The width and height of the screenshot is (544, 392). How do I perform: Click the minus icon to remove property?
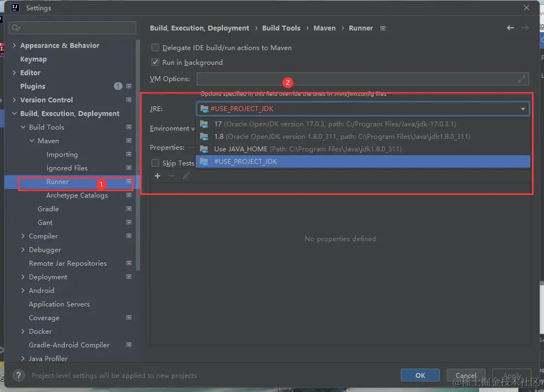click(x=171, y=176)
